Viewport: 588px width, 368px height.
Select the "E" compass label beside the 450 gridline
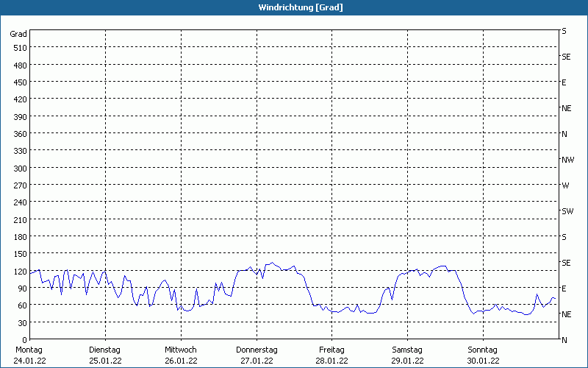[564, 82]
